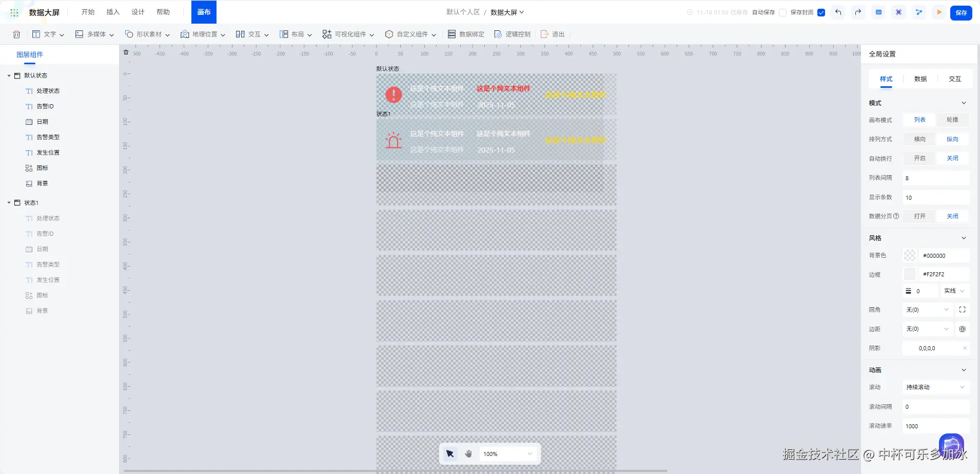
Task: Set 数据分页 to 打开
Action: tap(919, 216)
